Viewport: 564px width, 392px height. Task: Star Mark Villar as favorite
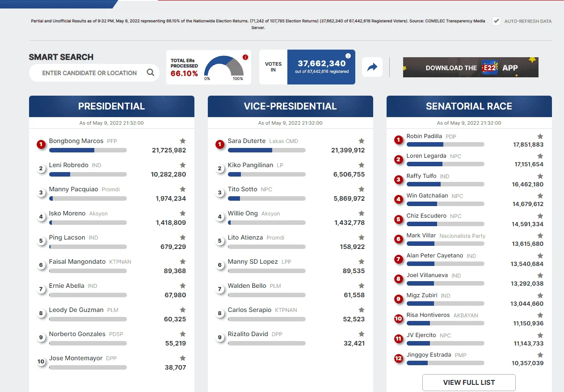coord(540,236)
